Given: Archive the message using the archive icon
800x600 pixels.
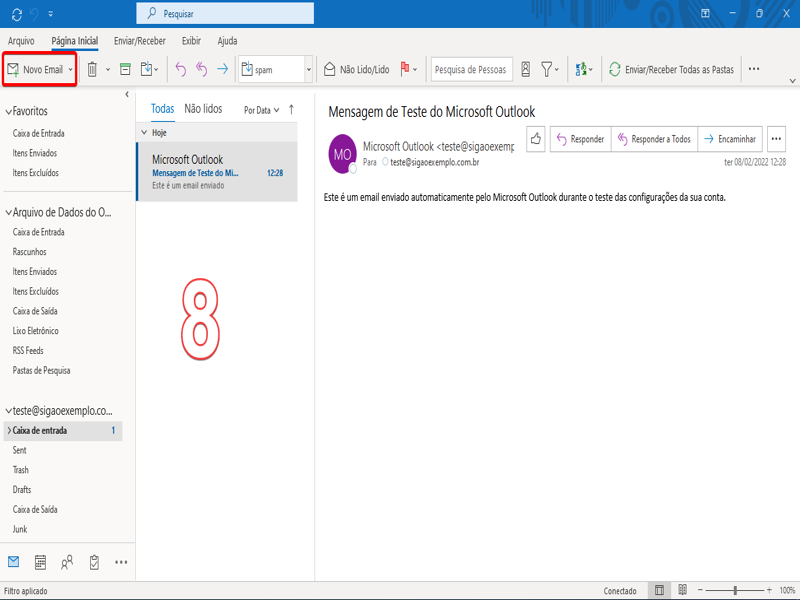Looking at the screenshot, I should click(125, 70).
